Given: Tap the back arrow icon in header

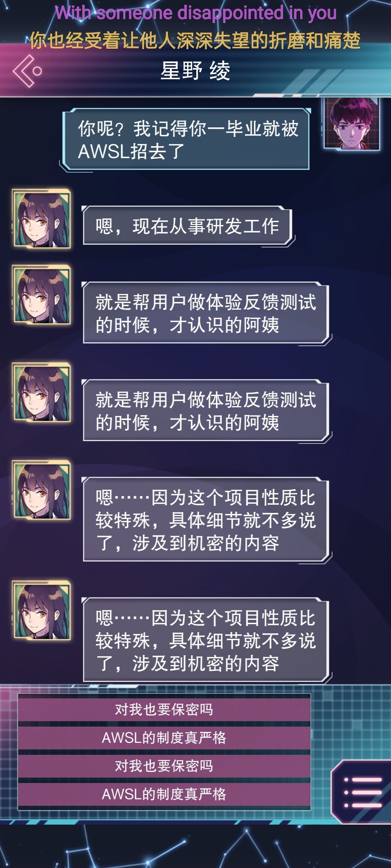Looking at the screenshot, I should (28, 71).
